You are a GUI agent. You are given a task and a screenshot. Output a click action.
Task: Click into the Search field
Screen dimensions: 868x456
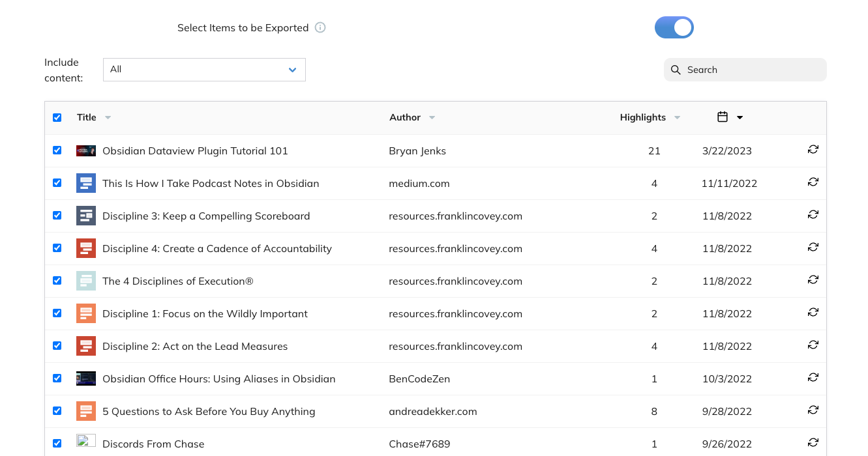[750, 70]
